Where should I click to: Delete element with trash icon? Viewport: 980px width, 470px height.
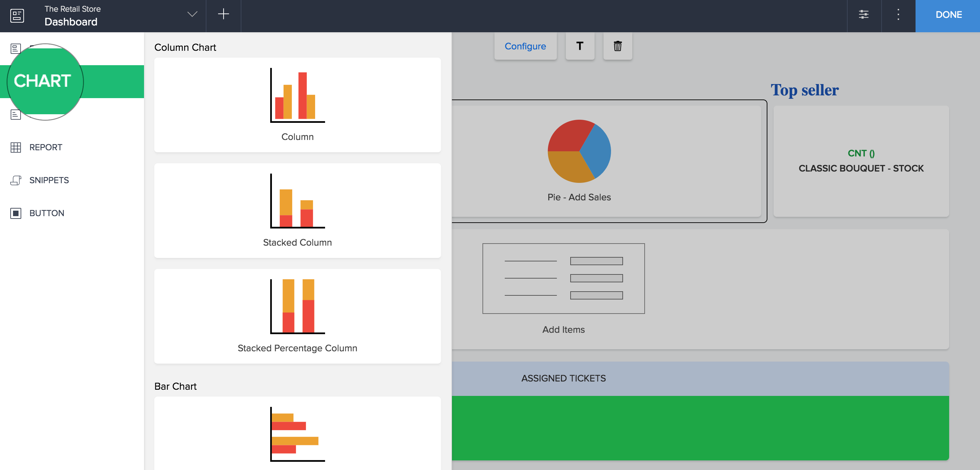point(618,46)
